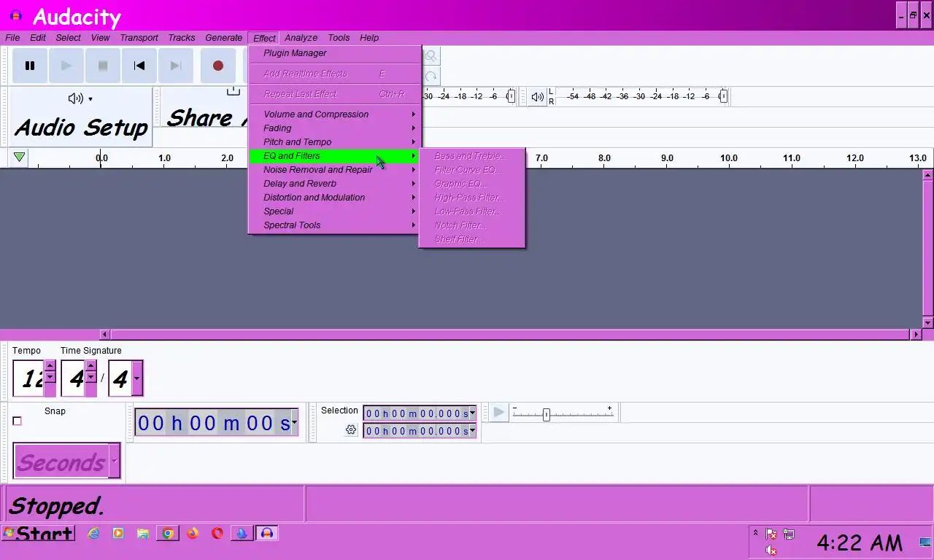934x560 pixels.
Task: Click the Audacity headphones taskbar icon
Action: coord(266,533)
